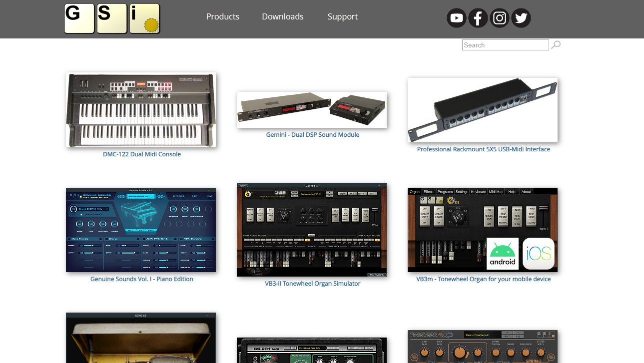Open the GSi Instagram profile icon

click(x=500, y=18)
